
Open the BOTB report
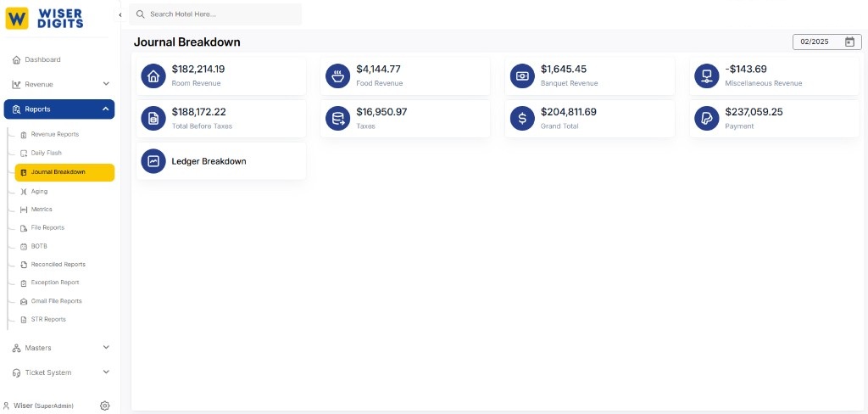point(40,246)
